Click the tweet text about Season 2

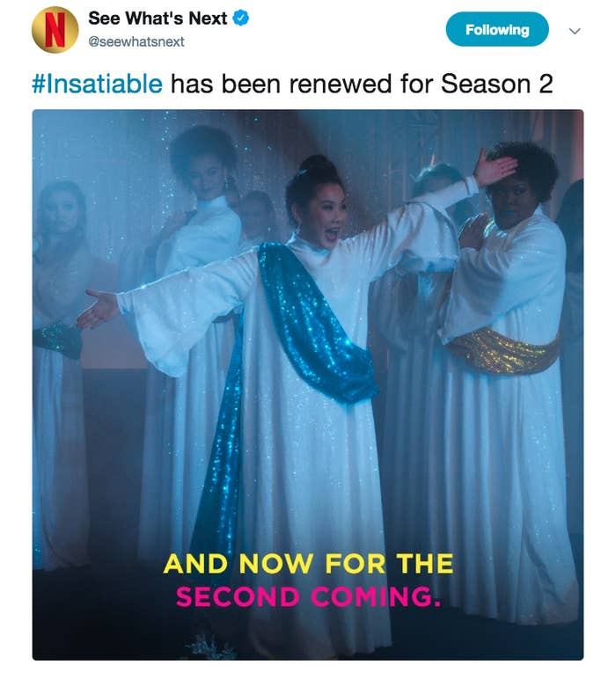point(292,84)
